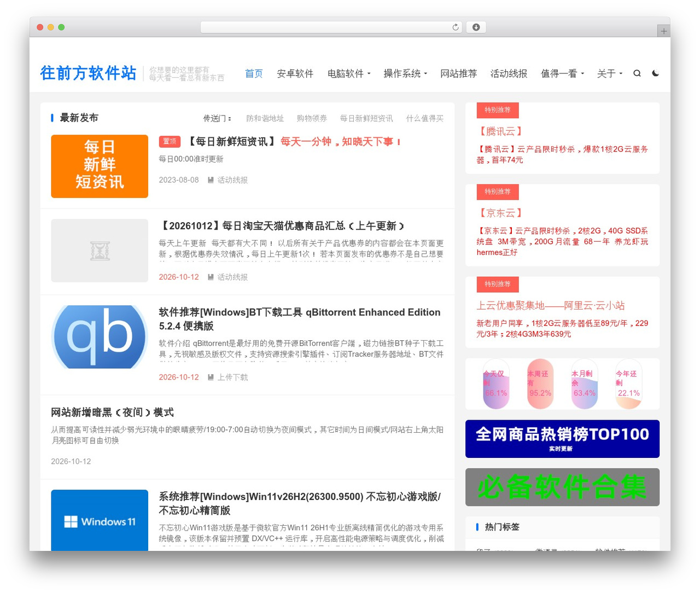This screenshot has width=700, height=593.
Task: Open the 什么值得买 shortcut link
Action: click(425, 118)
